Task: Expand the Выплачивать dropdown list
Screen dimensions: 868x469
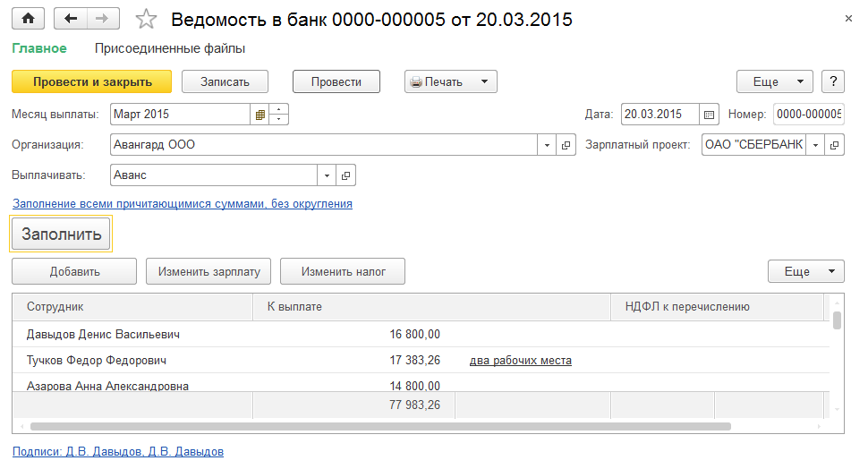Action: 328,175
